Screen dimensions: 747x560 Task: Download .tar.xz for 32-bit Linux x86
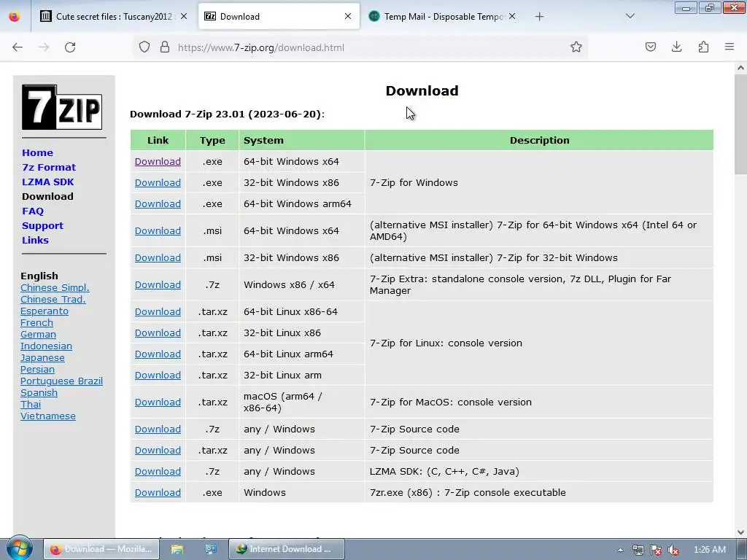coord(158,332)
